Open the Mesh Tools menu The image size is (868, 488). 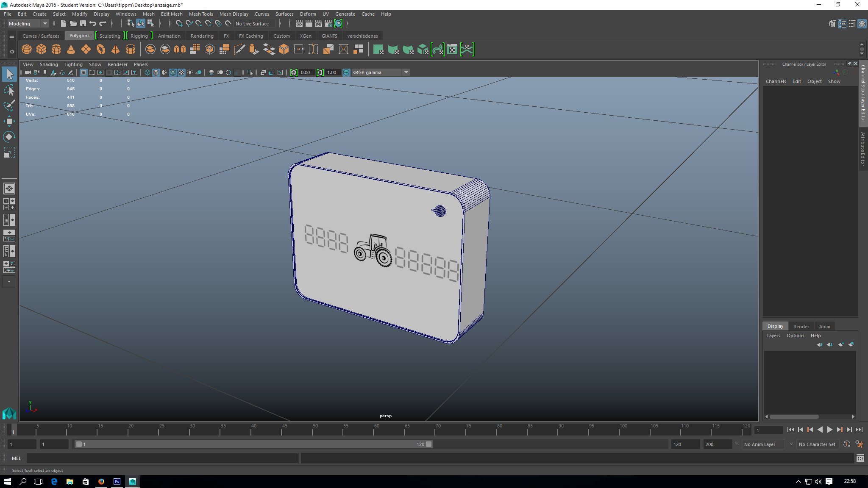[201, 14]
